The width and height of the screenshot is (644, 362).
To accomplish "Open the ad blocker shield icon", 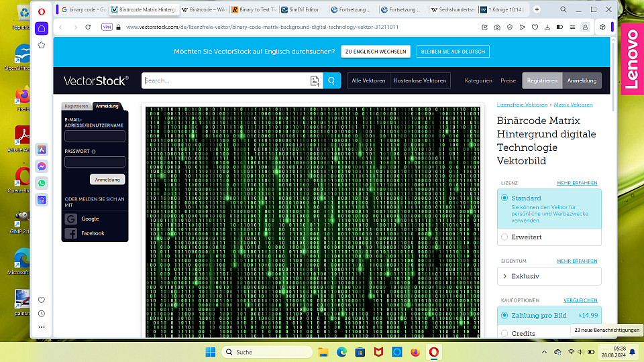I will (510, 27).
